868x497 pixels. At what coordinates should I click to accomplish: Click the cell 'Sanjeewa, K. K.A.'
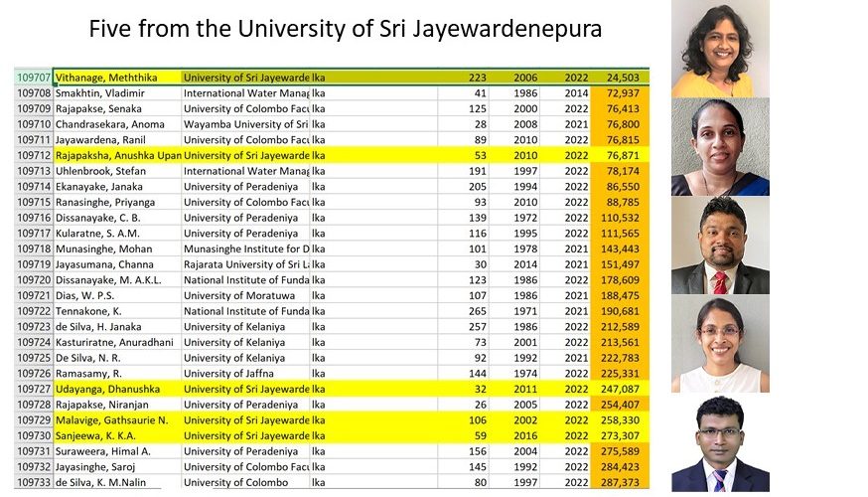click(116, 436)
